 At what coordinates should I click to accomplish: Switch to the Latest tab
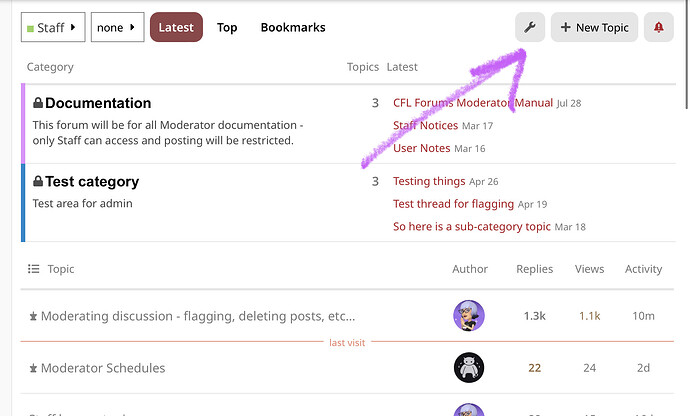(x=176, y=27)
